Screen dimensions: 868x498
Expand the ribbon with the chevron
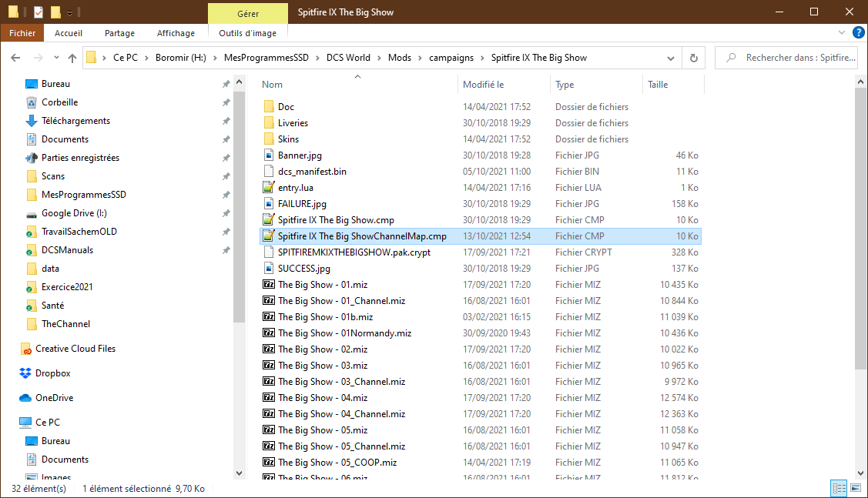click(x=841, y=32)
